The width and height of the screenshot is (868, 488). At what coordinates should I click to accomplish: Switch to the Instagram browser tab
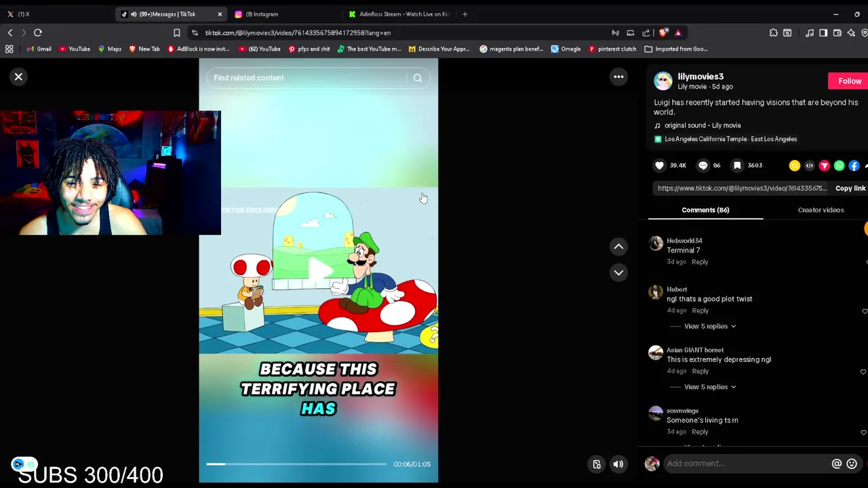(261, 14)
